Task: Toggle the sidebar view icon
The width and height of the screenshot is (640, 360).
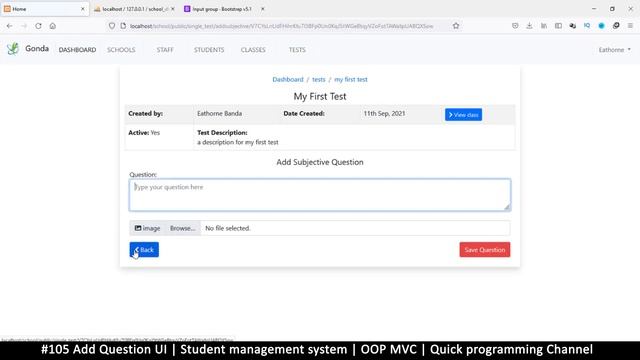Action: click(x=558, y=26)
